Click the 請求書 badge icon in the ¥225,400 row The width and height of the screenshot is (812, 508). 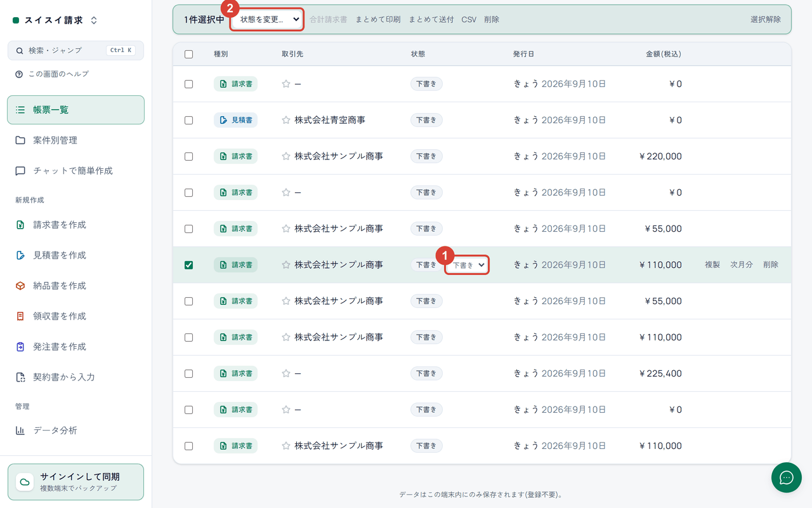(223, 373)
